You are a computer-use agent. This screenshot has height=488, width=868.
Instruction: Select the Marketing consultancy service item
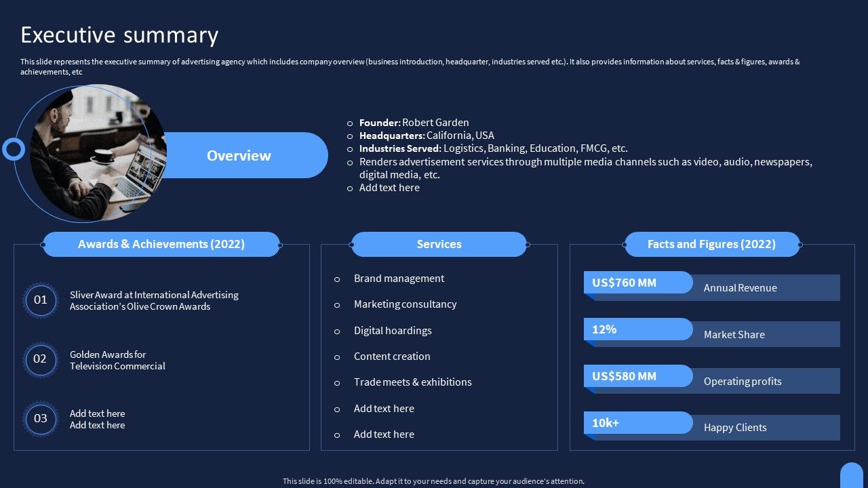pyautogui.click(x=405, y=304)
